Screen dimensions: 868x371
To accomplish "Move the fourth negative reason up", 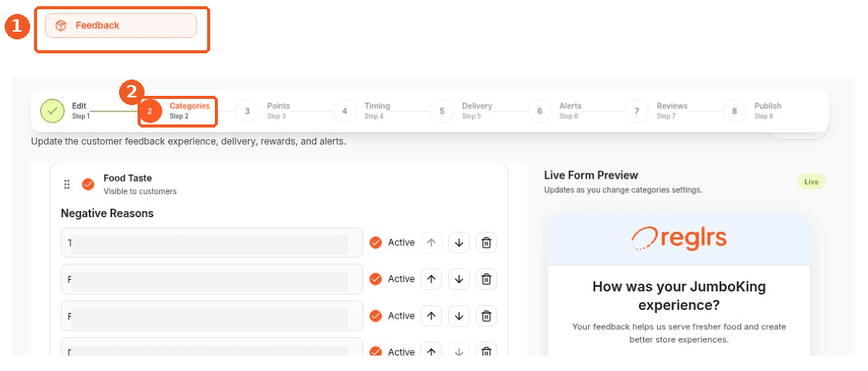I will [x=431, y=350].
